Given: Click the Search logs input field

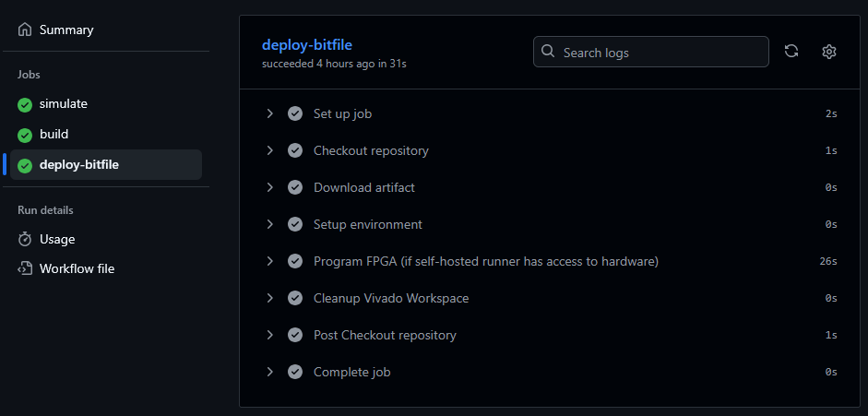Looking at the screenshot, I should (660, 53).
